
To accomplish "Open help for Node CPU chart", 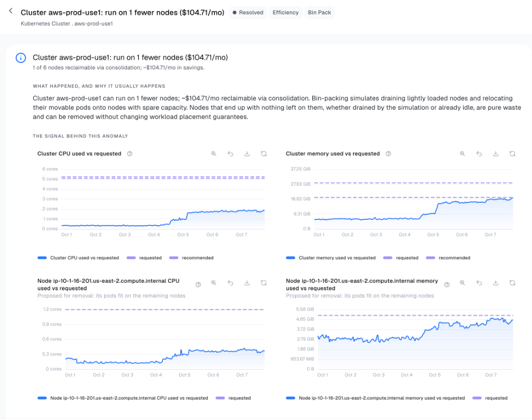I will (x=198, y=285).
